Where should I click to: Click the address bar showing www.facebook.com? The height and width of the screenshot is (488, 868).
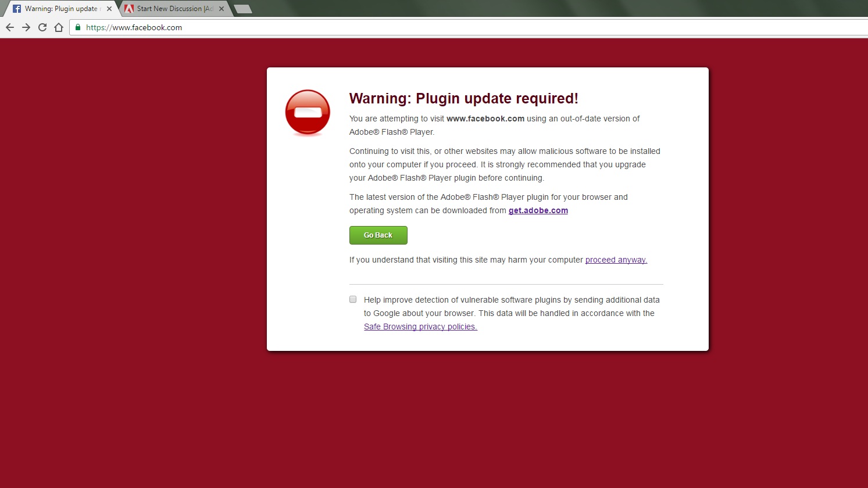(x=468, y=27)
